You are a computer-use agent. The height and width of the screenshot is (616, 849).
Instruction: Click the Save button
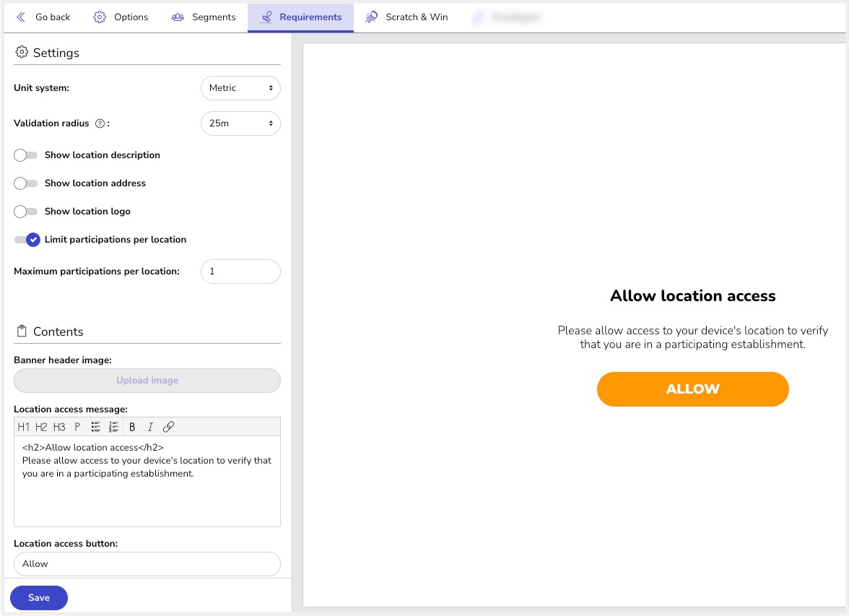[x=39, y=597]
